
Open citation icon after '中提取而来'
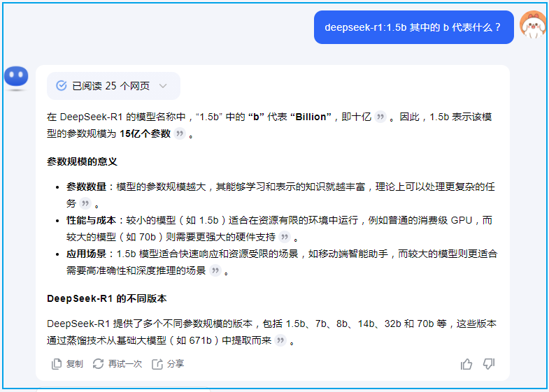pos(280,340)
